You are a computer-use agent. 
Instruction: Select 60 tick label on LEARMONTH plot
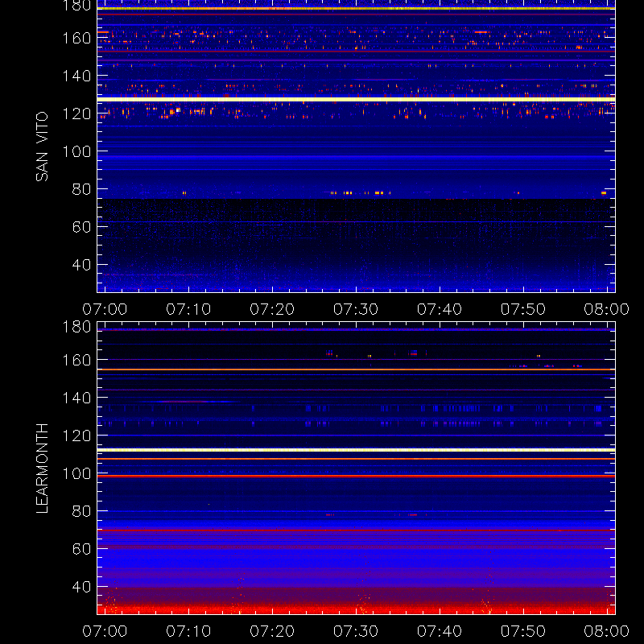point(81,549)
